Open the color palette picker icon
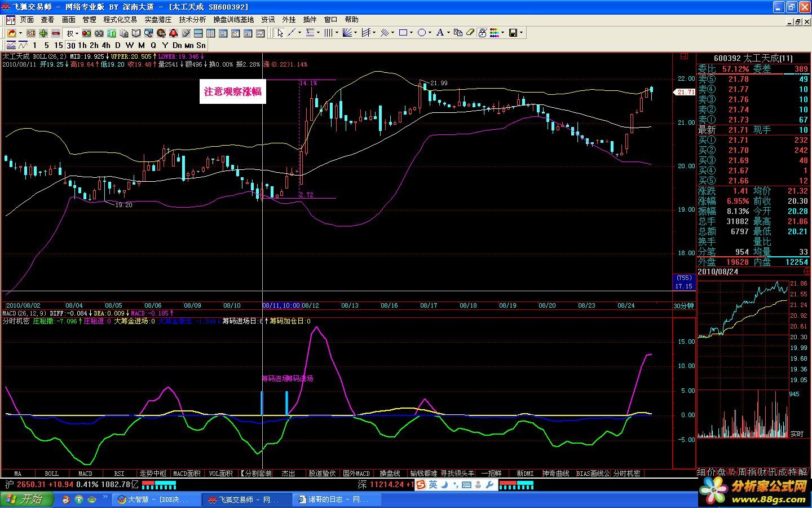 click(x=494, y=33)
